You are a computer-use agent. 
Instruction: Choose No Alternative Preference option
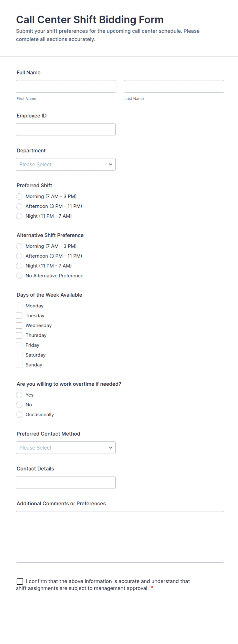pyautogui.click(x=19, y=276)
